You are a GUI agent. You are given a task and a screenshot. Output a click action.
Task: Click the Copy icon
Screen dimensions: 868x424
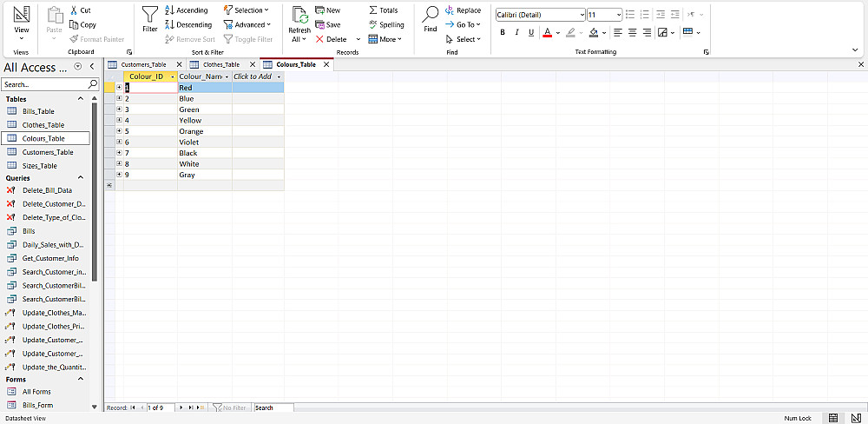tap(74, 25)
